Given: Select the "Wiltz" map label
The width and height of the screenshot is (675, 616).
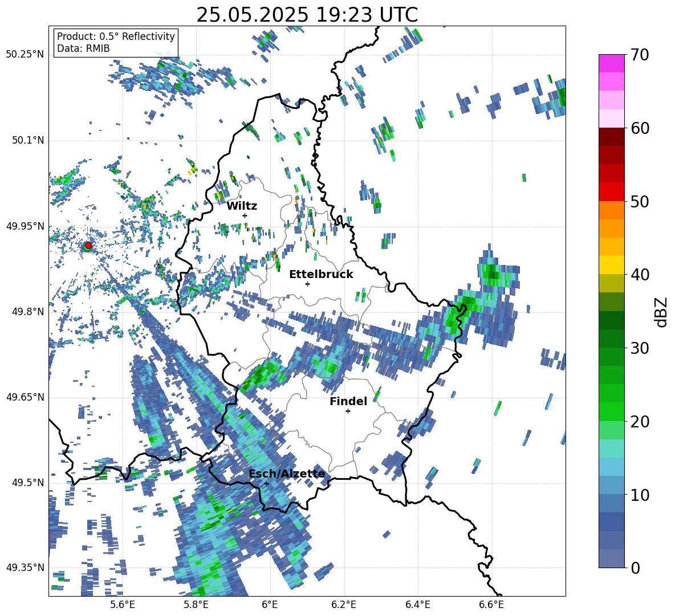Looking at the screenshot, I should [x=242, y=206].
